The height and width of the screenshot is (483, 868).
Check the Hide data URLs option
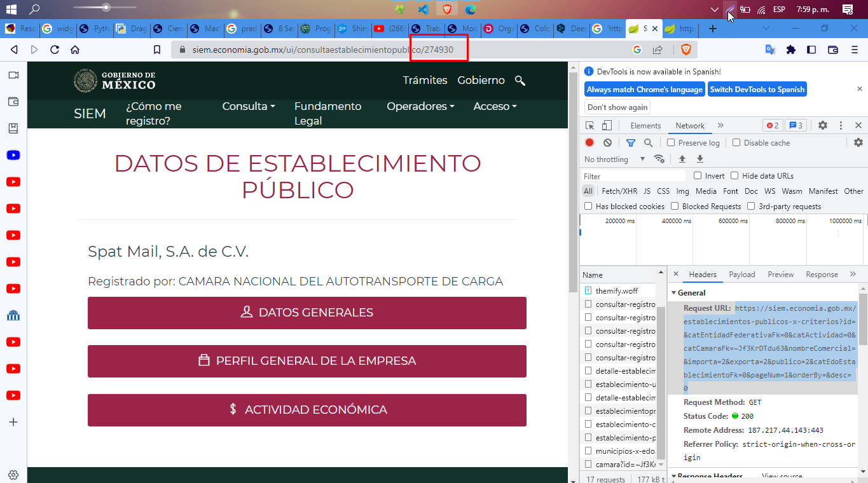point(734,175)
